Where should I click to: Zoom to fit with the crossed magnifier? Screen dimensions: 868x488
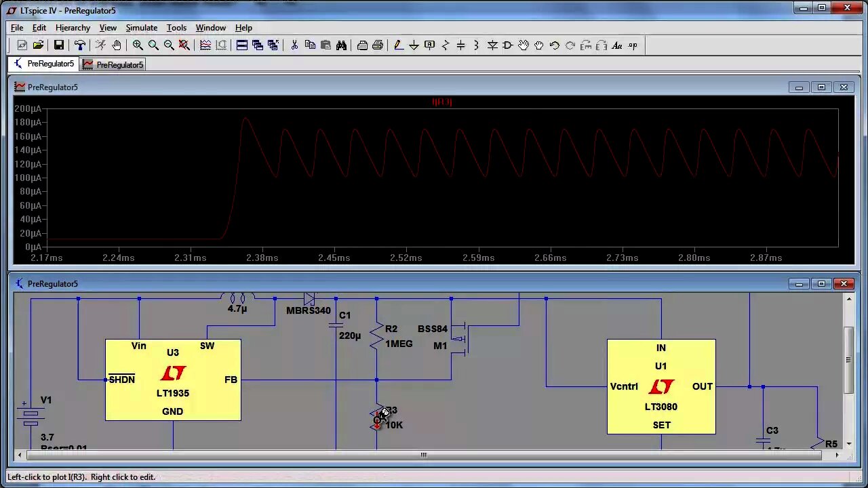click(x=184, y=45)
